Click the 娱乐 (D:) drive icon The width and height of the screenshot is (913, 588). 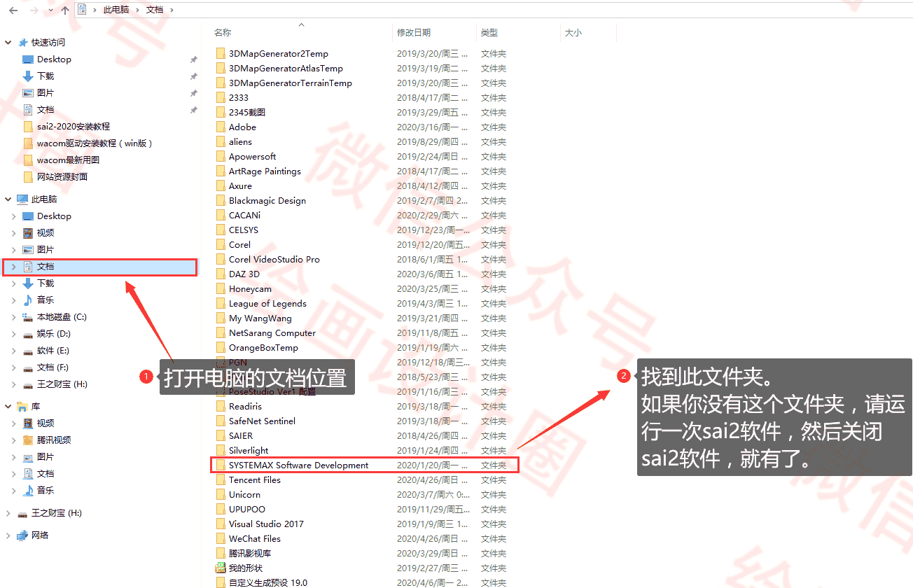28,334
